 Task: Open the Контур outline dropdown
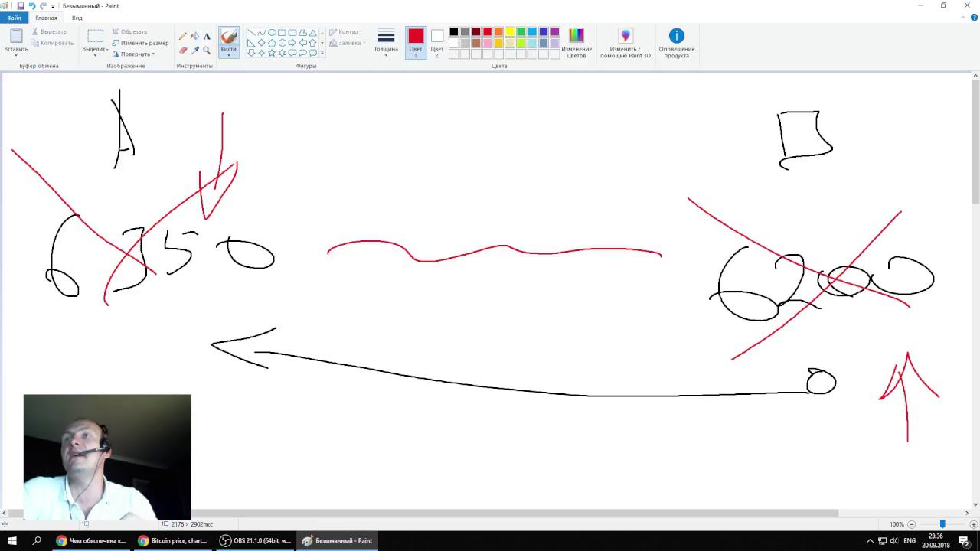click(x=344, y=32)
